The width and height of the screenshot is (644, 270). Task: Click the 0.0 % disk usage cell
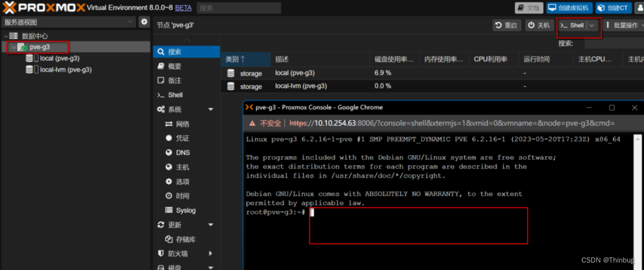383,86
